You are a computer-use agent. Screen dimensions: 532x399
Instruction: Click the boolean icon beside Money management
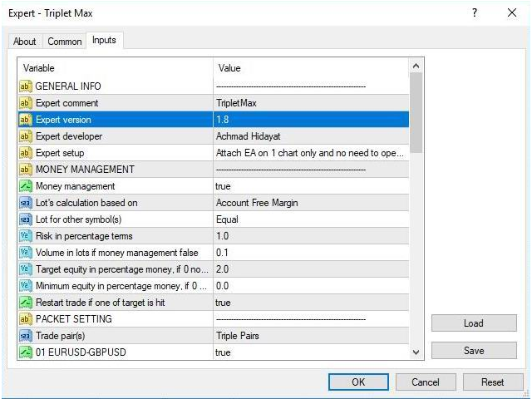tap(25, 186)
